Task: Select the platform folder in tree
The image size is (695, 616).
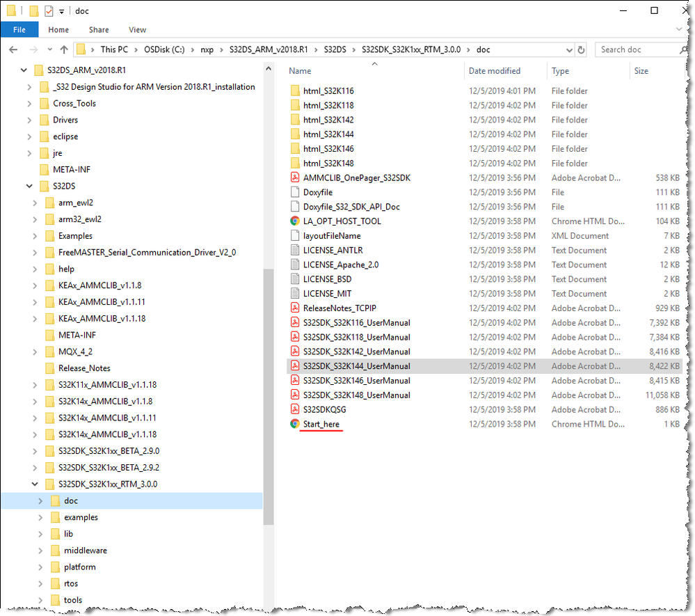Action: coord(80,567)
